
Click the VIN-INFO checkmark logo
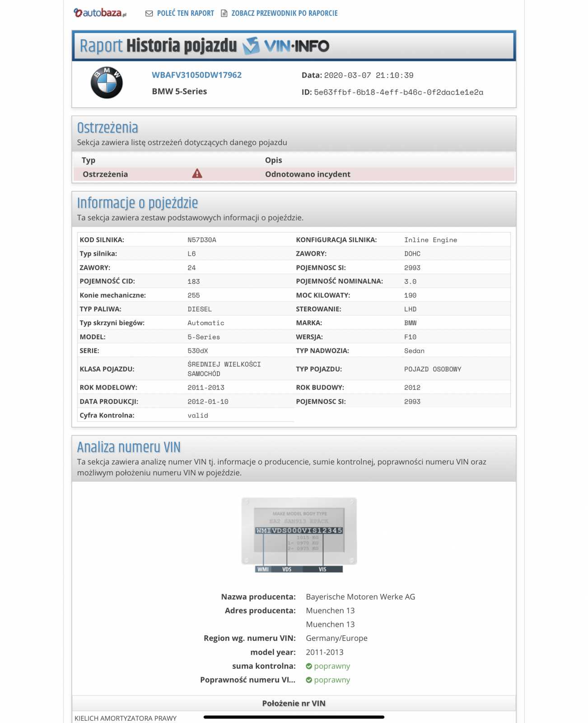point(251,46)
